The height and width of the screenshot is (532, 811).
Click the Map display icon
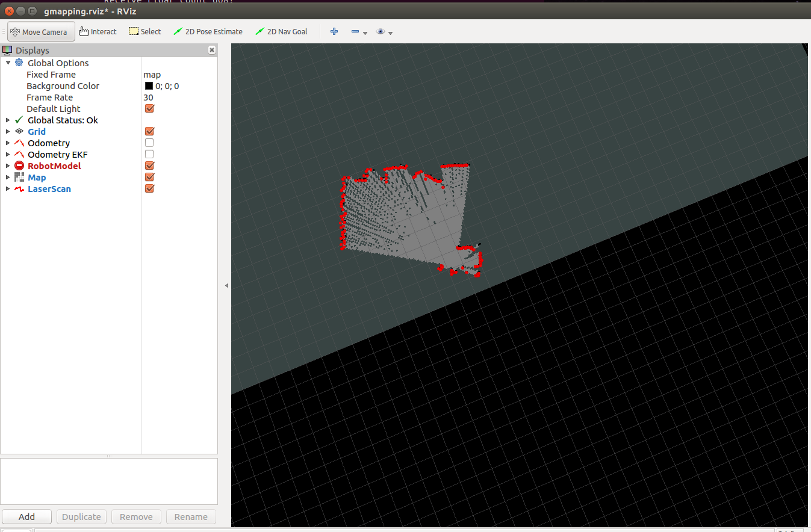19,178
